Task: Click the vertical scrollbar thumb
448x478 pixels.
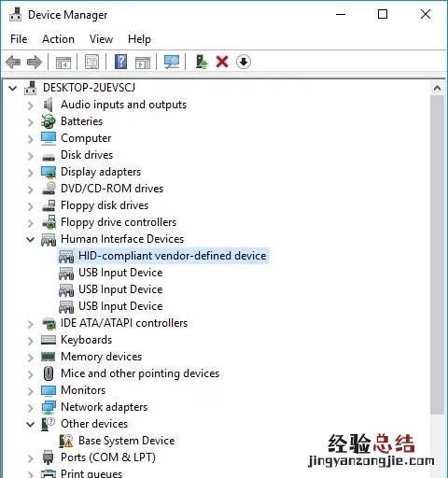Action: coord(437,255)
